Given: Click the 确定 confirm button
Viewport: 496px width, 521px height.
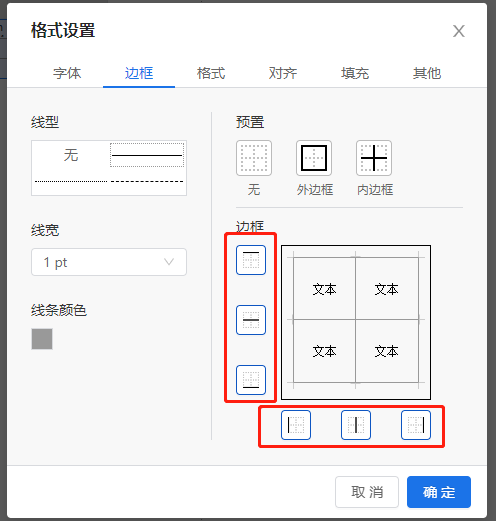Looking at the screenshot, I should [439, 492].
